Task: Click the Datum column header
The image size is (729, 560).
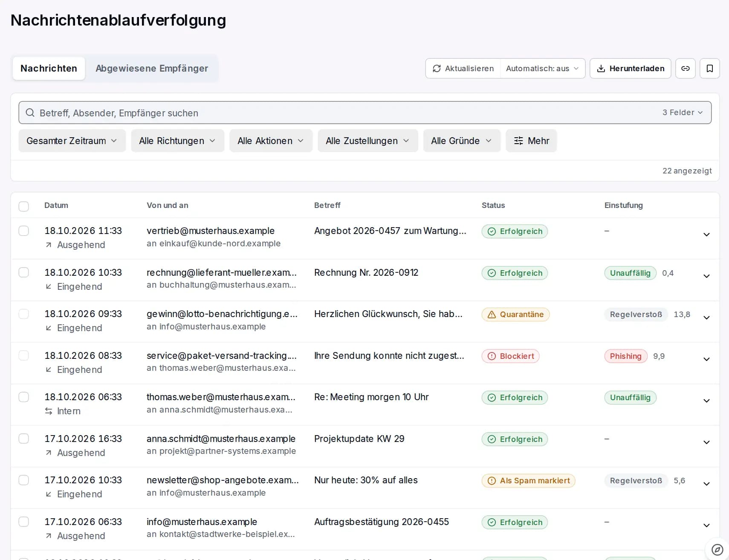Action: coord(56,205)
